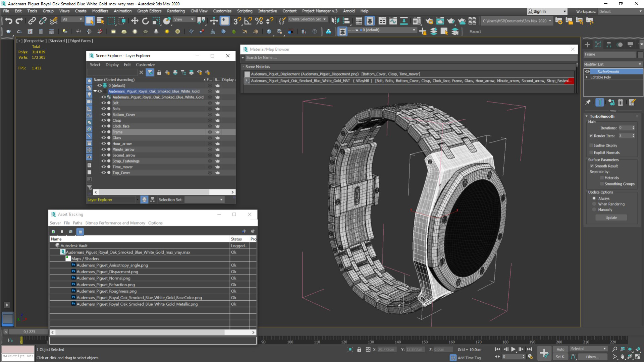Open Modifiers menu
644x362 pixels.
tap(100, 11)
